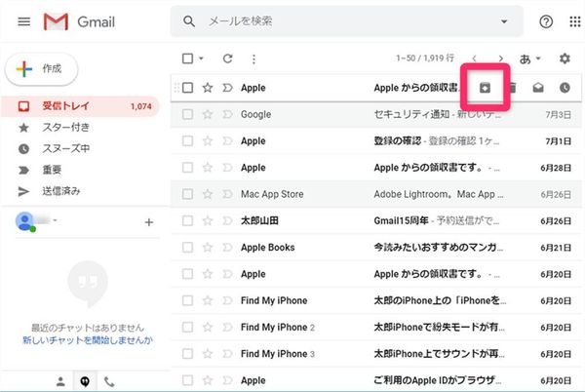Image resolution: width=585 pixels, height=392 pixels.
Task: Star the Apple ID ブラウザ email
Action: (x=208, y=380)
